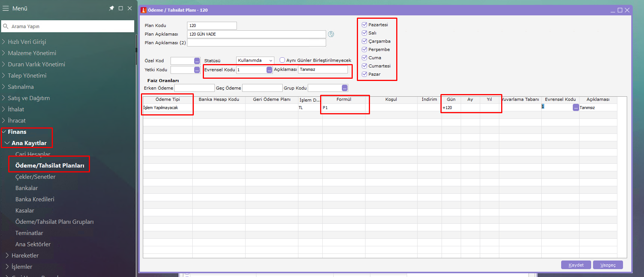
Task: Click the Plan Açıklaması field
Action: (x=256, y=34)
